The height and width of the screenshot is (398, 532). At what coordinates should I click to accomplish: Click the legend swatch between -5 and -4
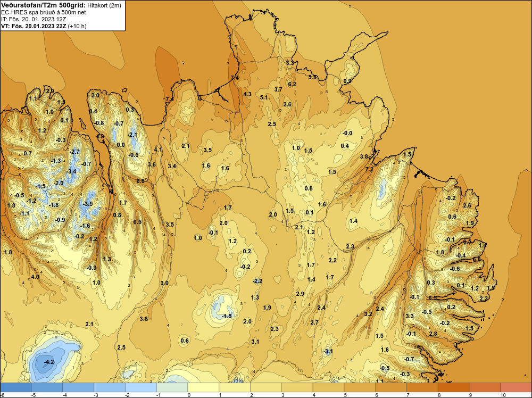[x=47, y=387]
